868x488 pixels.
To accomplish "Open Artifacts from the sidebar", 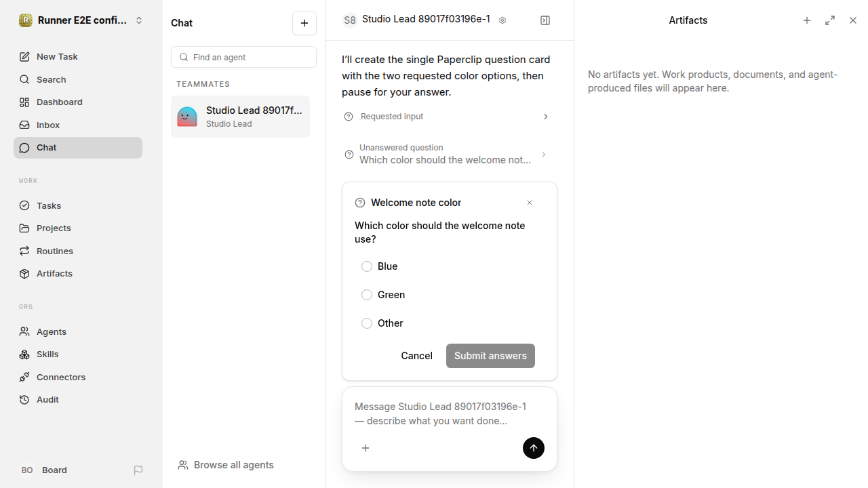I will pos(78,274).
